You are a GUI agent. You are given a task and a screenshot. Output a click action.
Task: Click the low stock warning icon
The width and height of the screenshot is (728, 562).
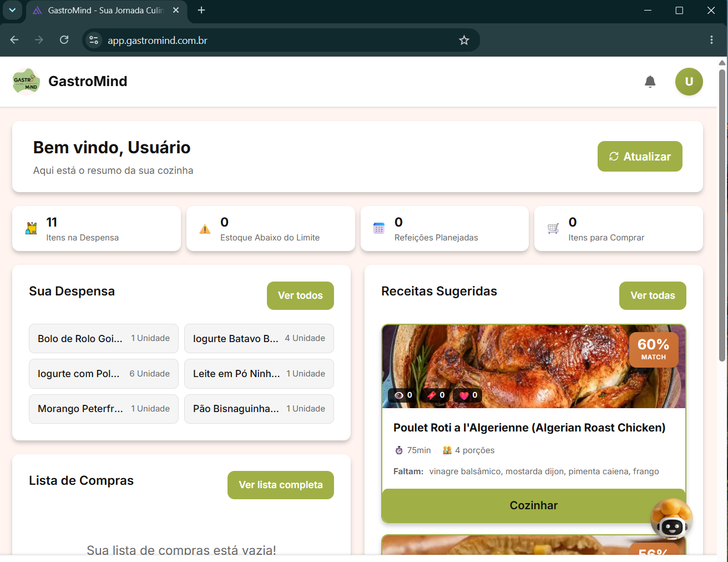[205, 229]
